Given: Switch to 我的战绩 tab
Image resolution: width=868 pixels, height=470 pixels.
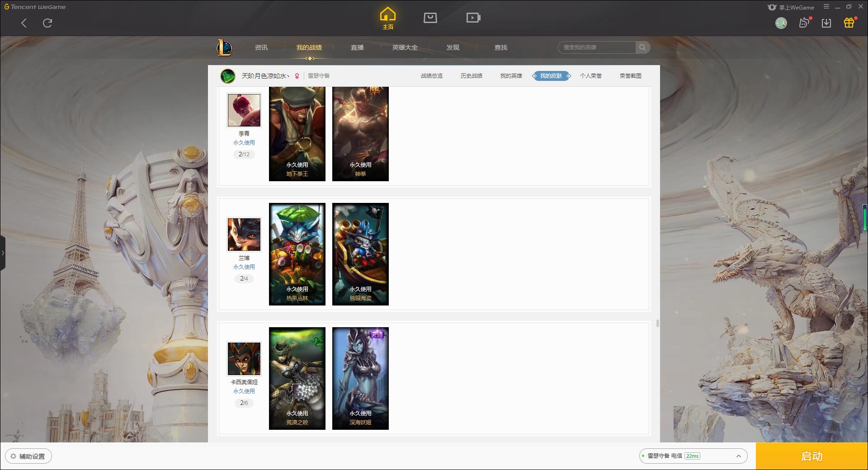Looking at the screenshot, I should tap(309, 47).
